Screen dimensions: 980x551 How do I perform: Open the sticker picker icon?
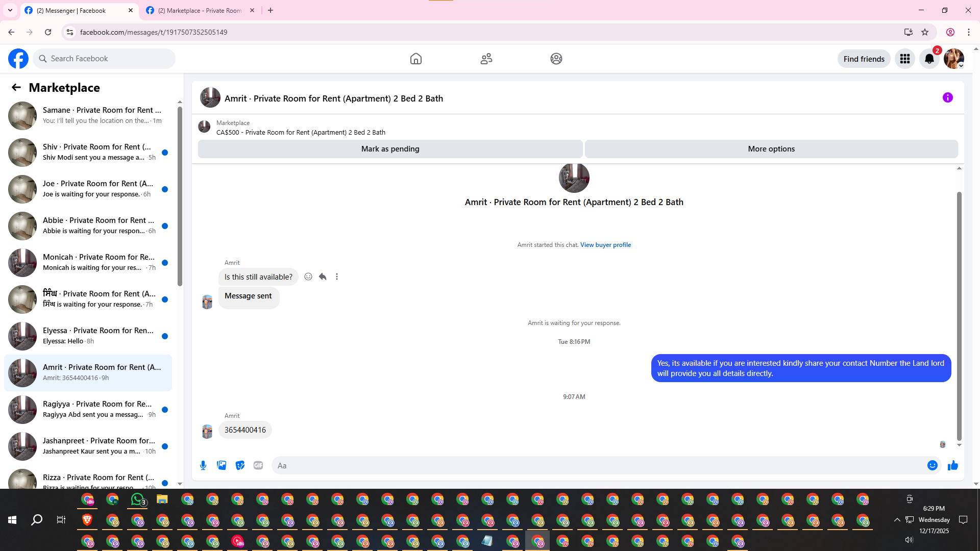(x=240, y=465)
